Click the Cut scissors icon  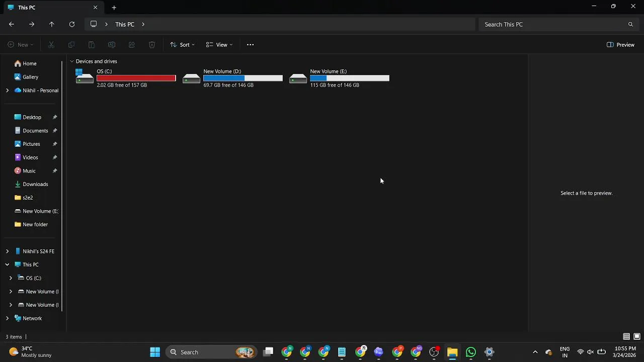51,45
